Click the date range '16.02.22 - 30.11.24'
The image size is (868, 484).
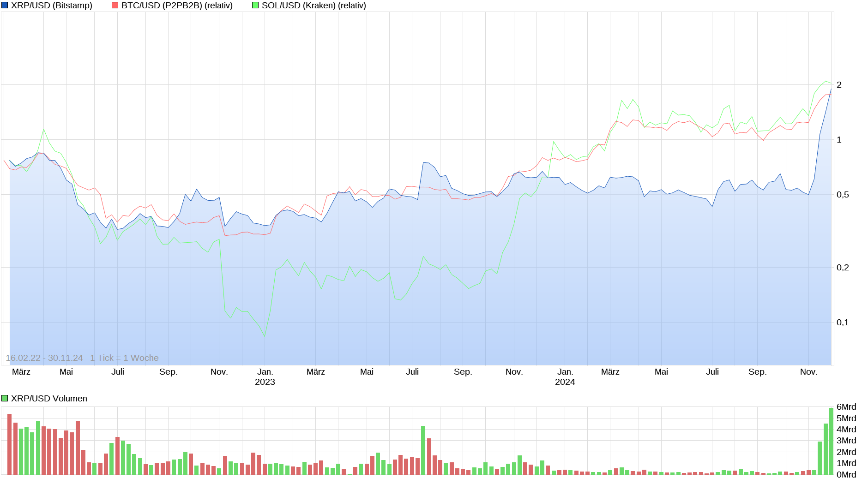(x=44, y=358)
